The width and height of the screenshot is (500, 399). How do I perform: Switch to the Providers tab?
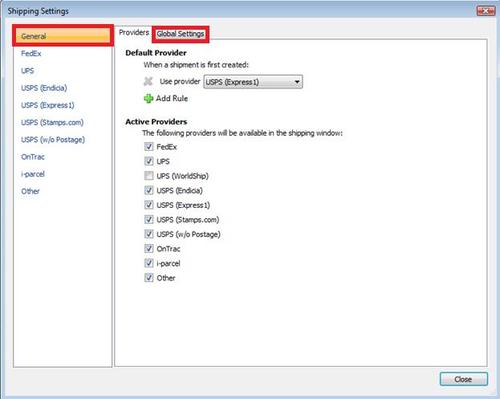[134, 33]
